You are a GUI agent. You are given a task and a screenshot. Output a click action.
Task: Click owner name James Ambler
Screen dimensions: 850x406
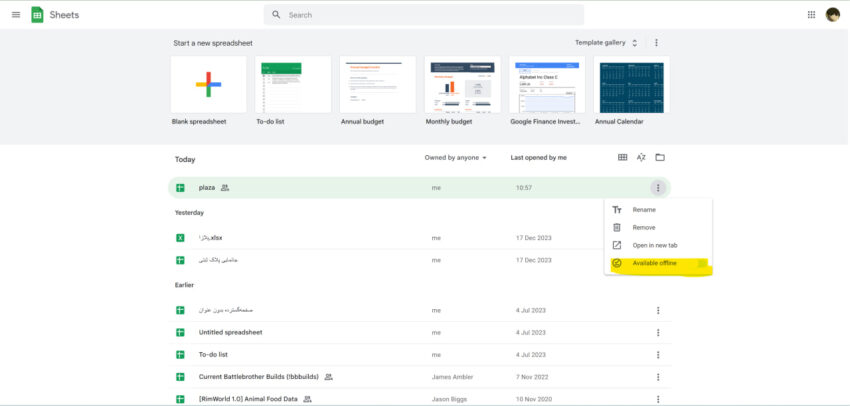tap(452, 377)
